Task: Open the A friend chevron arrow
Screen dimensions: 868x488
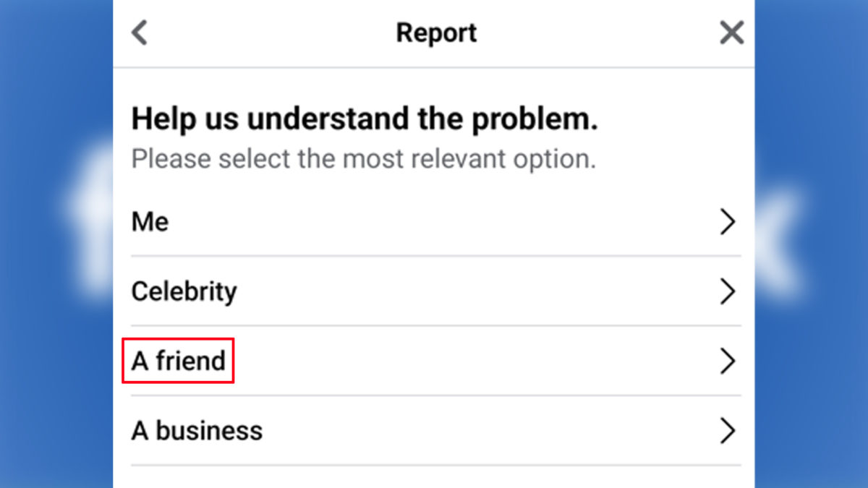Action: click(728, 361)
